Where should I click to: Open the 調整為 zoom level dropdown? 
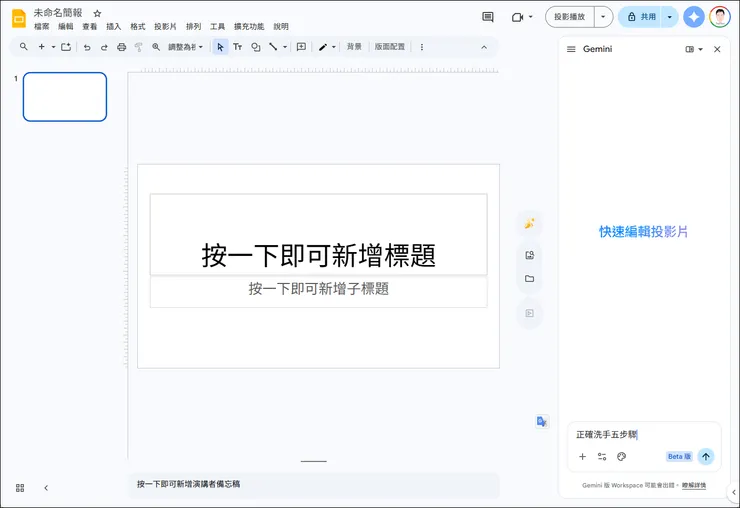click(x=185, y=47)
